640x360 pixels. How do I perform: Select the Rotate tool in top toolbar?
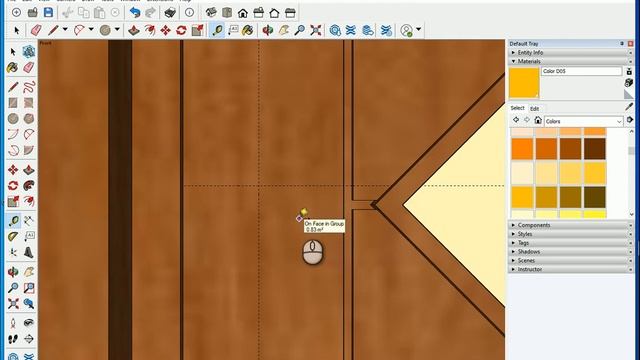pos(181,30)
